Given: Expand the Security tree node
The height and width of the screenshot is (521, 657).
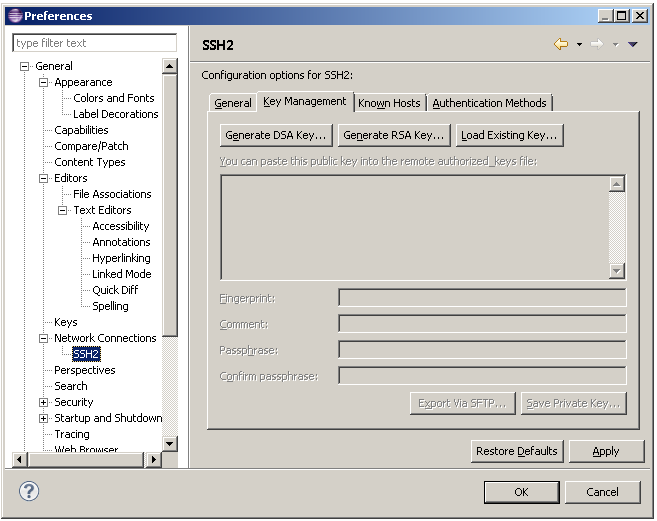Looking at the screenshot, I should pyautogui.click(x=44, y=403).
